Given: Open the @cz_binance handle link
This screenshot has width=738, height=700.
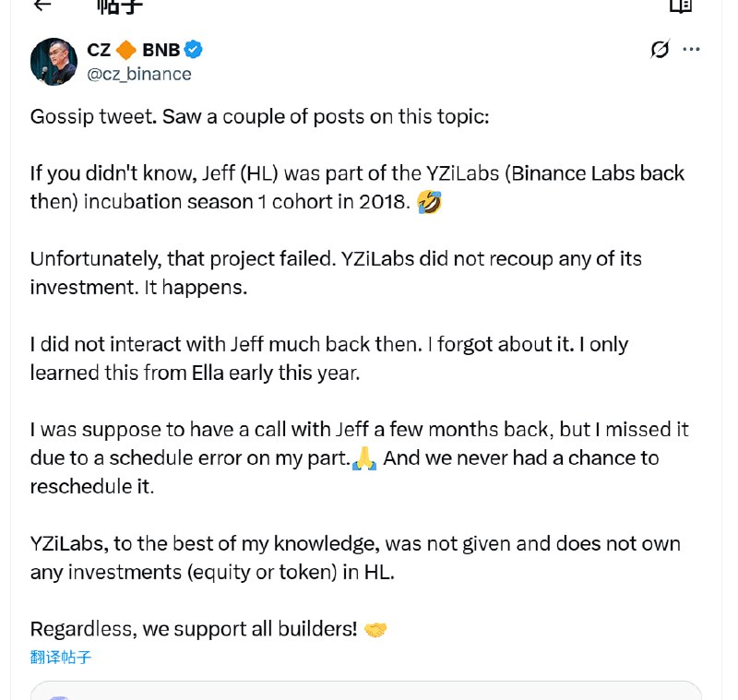Looking at the screenshot, I should tap(138, 75).
